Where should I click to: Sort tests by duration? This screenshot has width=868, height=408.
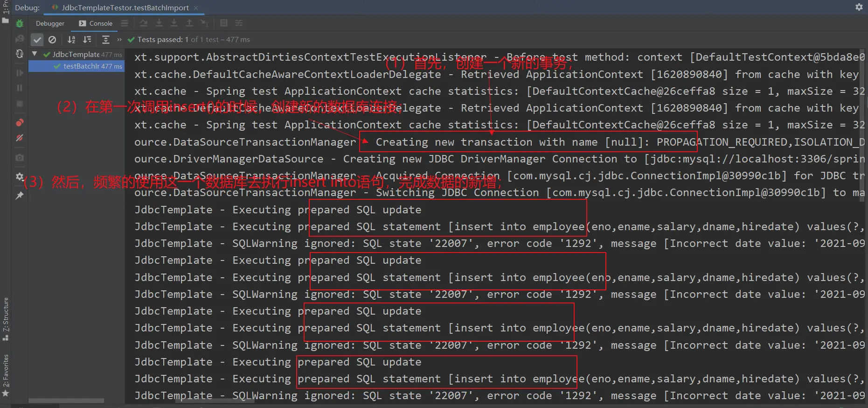pyautogui.click(x=87, y=40)
